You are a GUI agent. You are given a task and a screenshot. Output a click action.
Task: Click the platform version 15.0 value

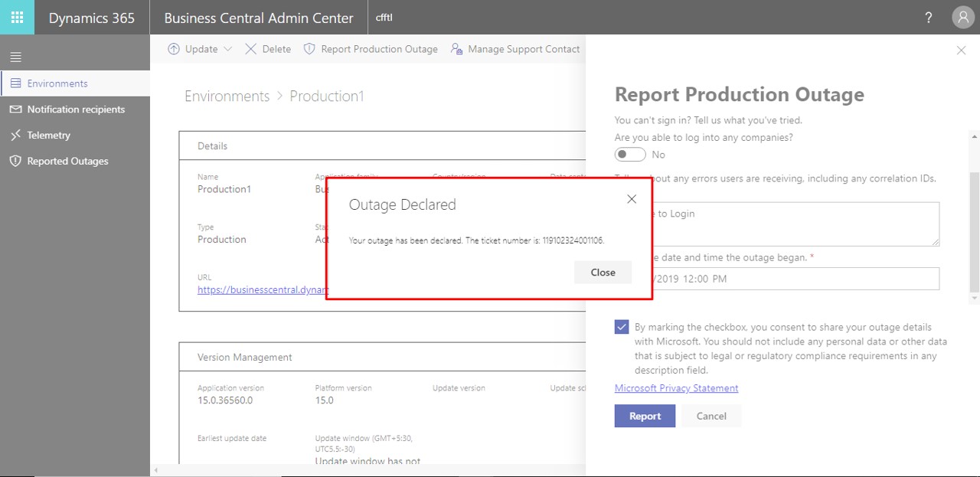pos(324,400)
